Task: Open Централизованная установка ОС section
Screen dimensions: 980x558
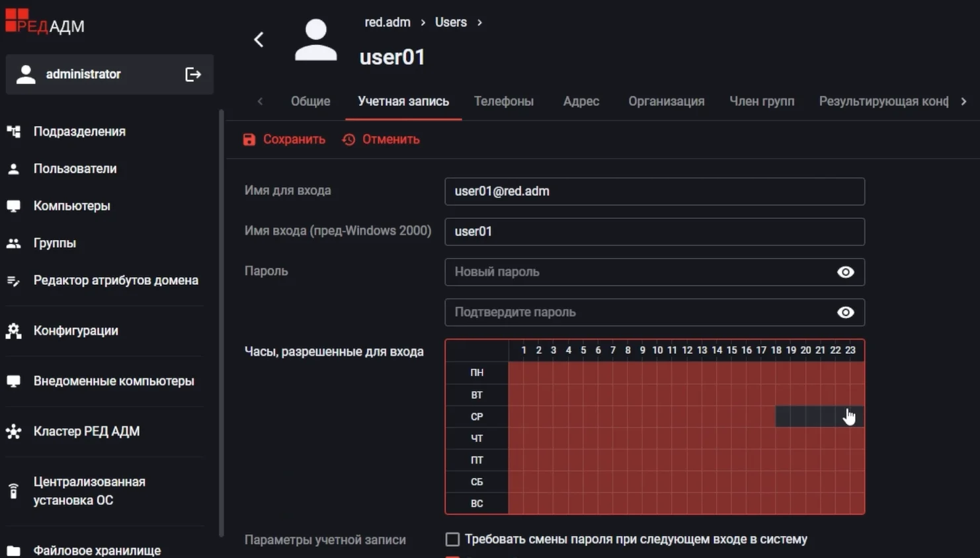Action: (x=89, y=491)
